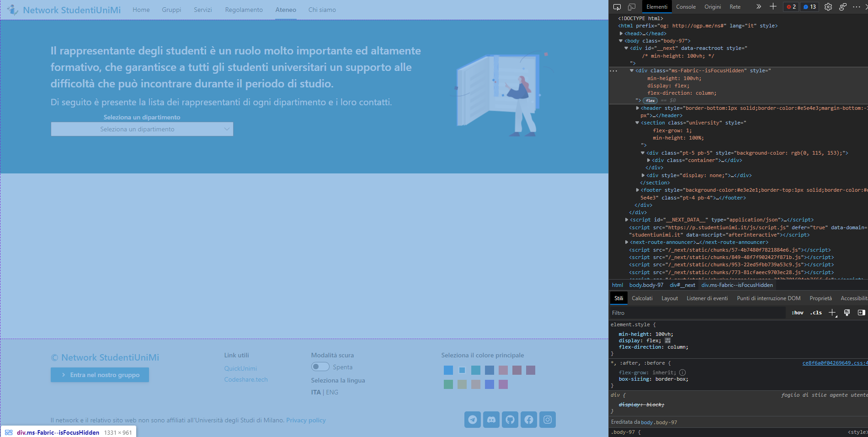868x437 pixels.
Task: Show more DevTools tabs chevron
Action: pyautogui.click(x=759, y=6)
